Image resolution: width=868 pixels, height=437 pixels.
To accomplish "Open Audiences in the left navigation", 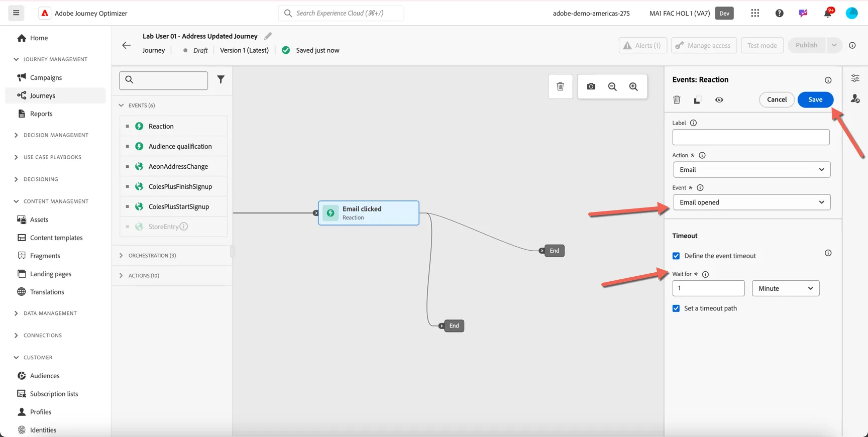I will click(44, 376).
